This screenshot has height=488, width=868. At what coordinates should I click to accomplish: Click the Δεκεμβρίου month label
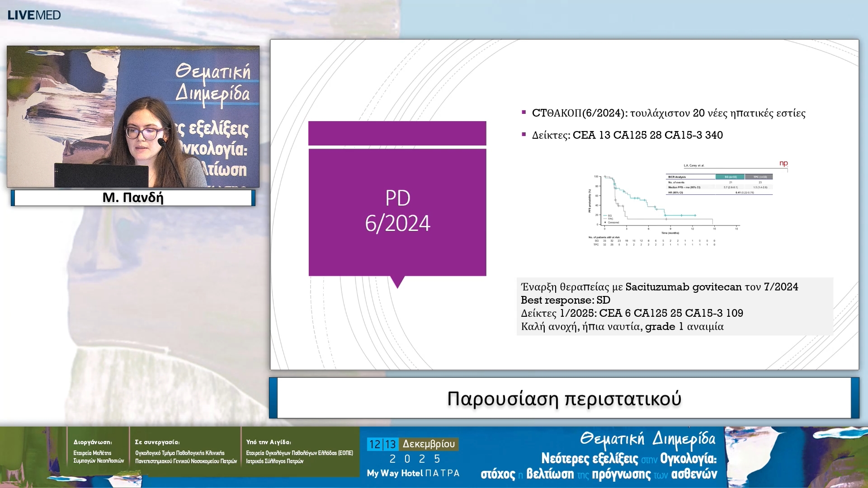pos(429,444)
